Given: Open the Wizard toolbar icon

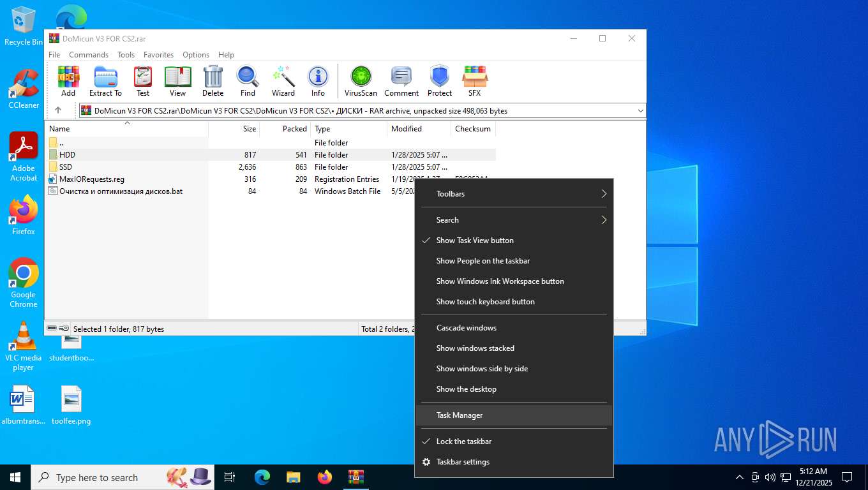Looking at the screenshot, I should click(283, 81).
